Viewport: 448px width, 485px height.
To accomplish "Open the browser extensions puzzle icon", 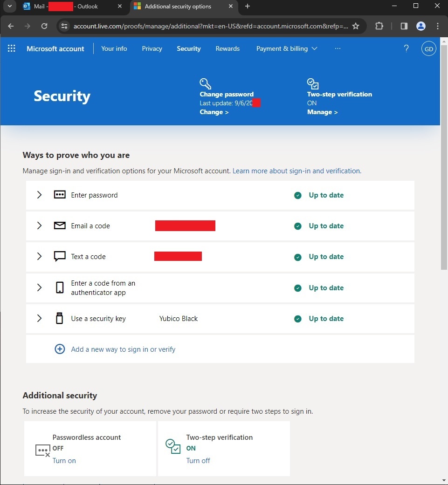I will point(379,26).
